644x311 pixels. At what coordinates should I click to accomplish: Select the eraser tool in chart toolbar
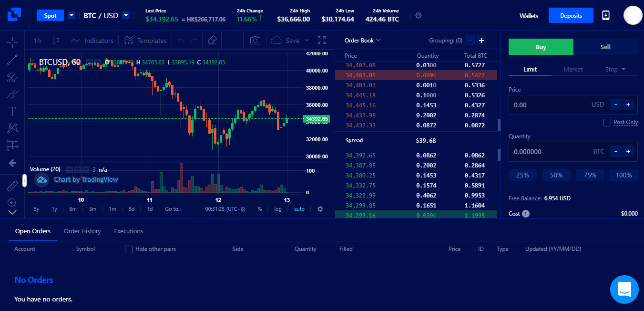coord(213,41)
